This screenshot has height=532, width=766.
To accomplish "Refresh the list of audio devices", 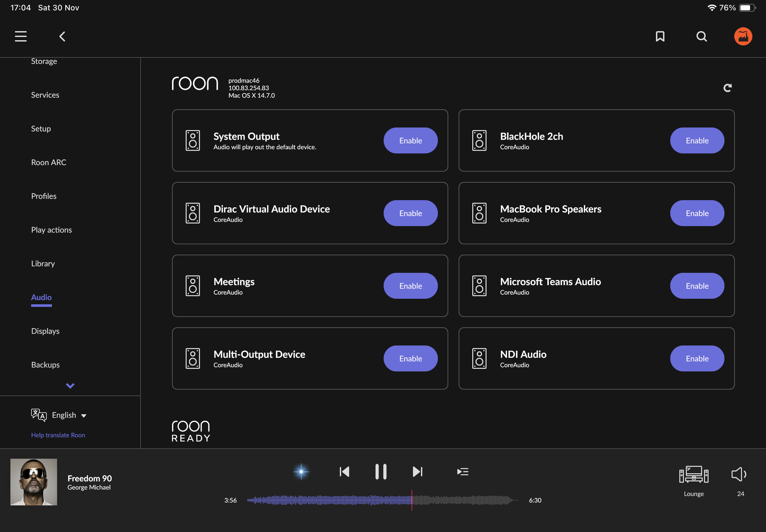I will pos(728,87).
